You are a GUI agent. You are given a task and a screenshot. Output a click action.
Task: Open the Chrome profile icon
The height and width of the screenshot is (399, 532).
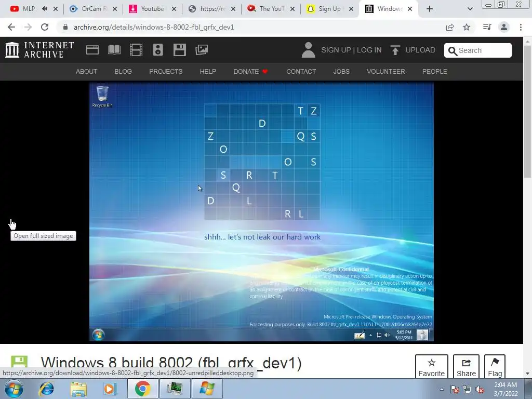(x=504, y=27)
